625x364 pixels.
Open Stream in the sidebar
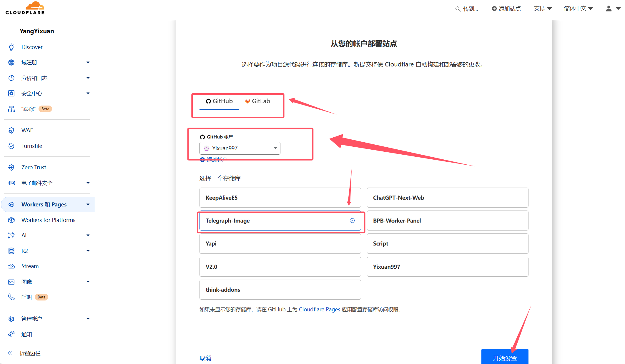[x=30, y=266]
